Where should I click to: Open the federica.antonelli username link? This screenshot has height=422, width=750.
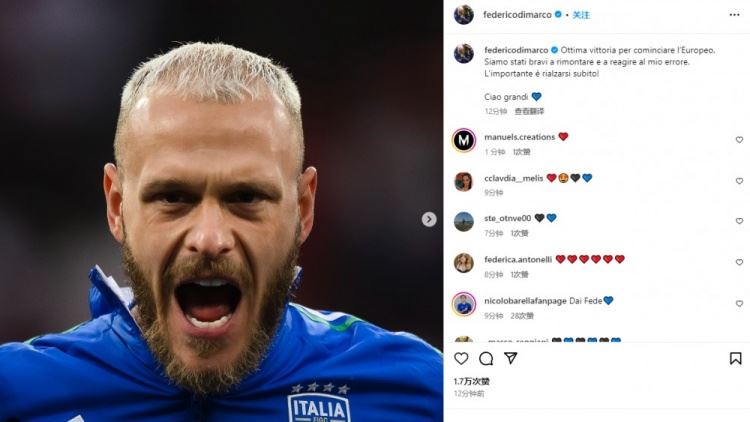(518, 259)
